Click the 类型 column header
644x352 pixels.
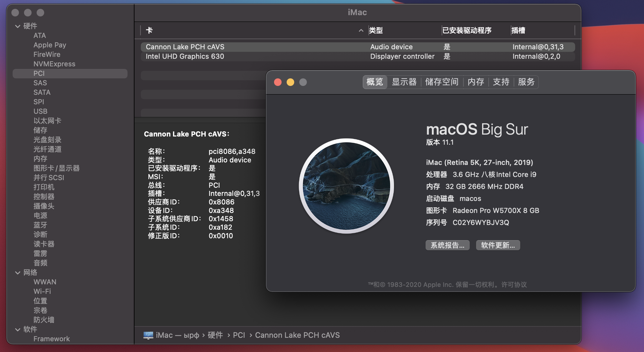tap(376, 31)
